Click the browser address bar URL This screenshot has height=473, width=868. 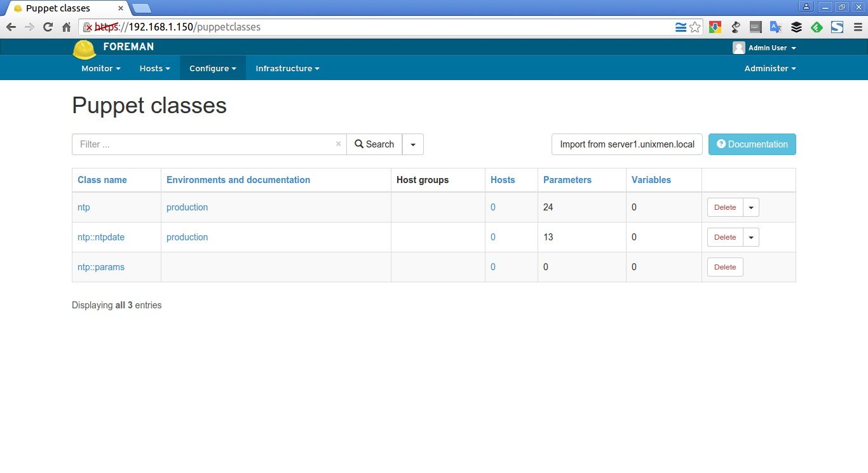[x=381, y=27]
